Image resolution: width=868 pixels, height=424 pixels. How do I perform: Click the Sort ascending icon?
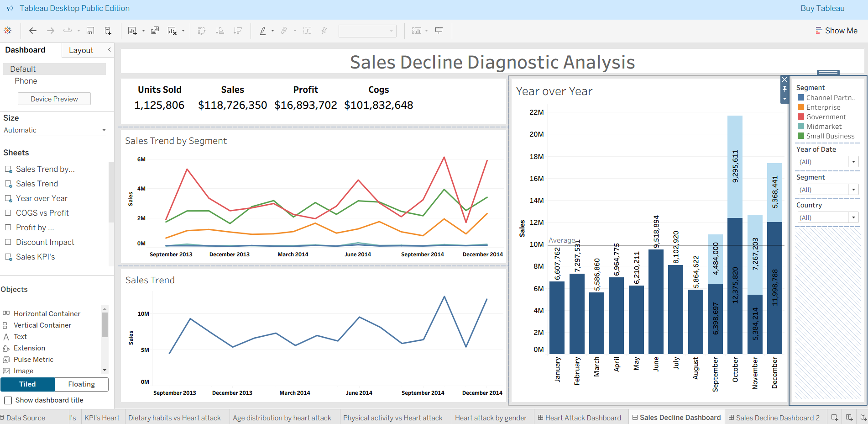[x=220, y=31]
